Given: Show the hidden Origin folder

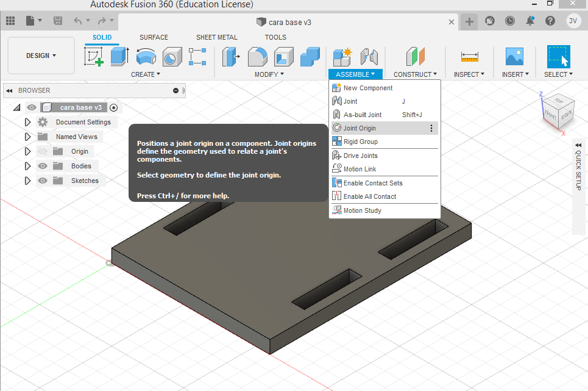Looking at the screenshot, I should coord(43,151).
